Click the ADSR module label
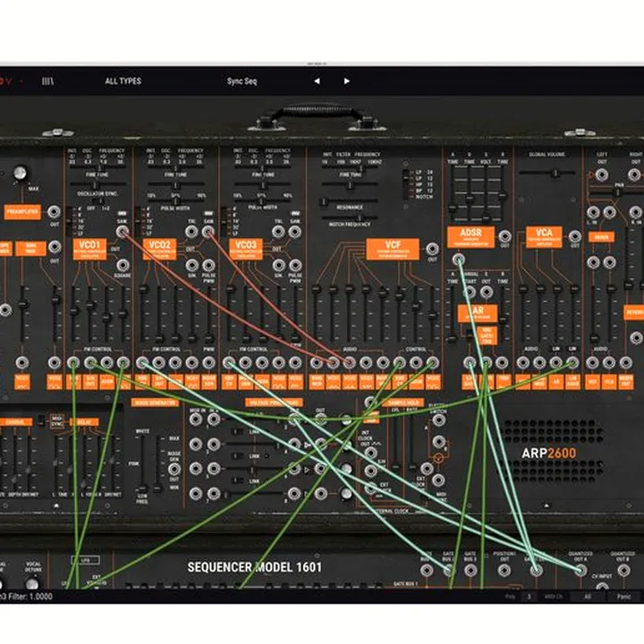This screenshot has width=644, height=644. pyautogui.click(x=470, y=237)
